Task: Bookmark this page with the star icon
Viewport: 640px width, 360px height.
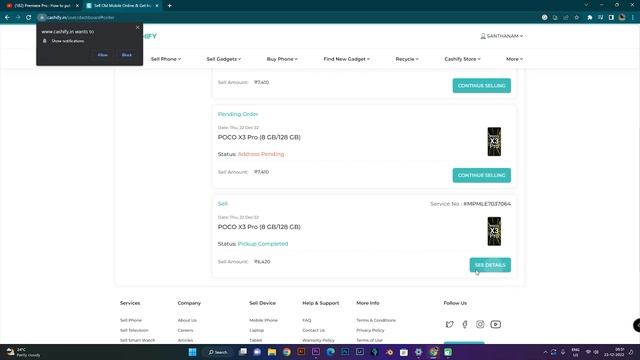Action: tap(577, 18)
